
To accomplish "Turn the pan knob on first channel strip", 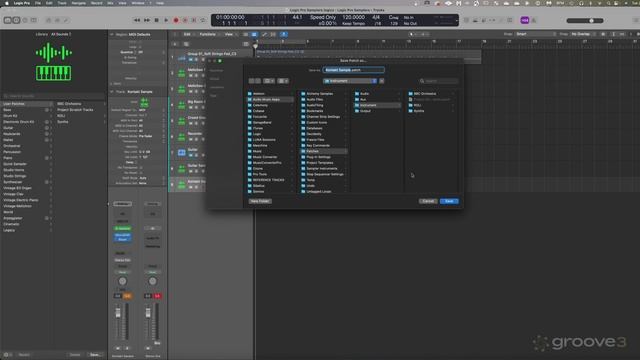I will click(122, 281).
